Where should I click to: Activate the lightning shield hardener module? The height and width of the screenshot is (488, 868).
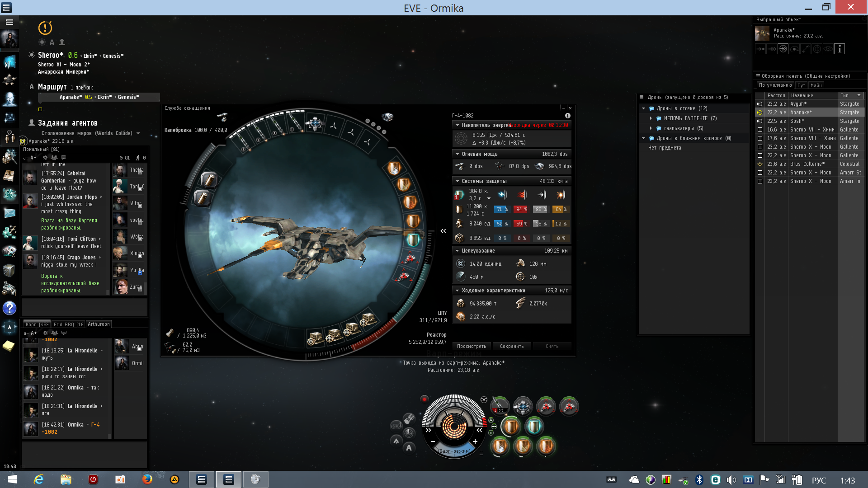[x=500, y=446]
